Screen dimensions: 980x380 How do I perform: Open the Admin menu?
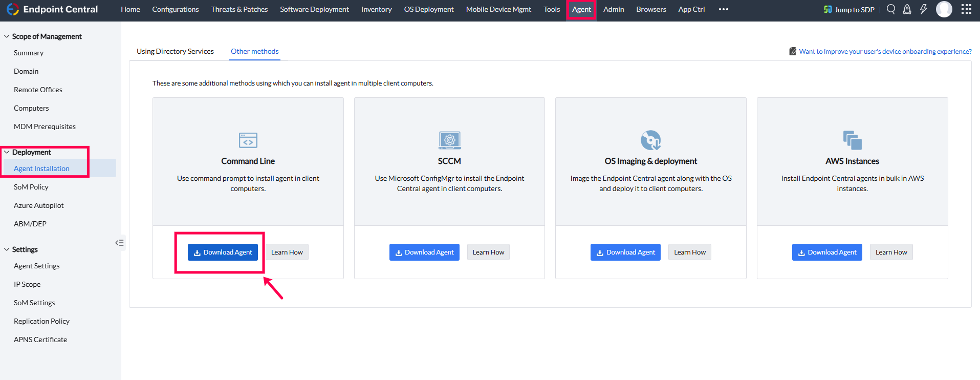pos(614,9)
